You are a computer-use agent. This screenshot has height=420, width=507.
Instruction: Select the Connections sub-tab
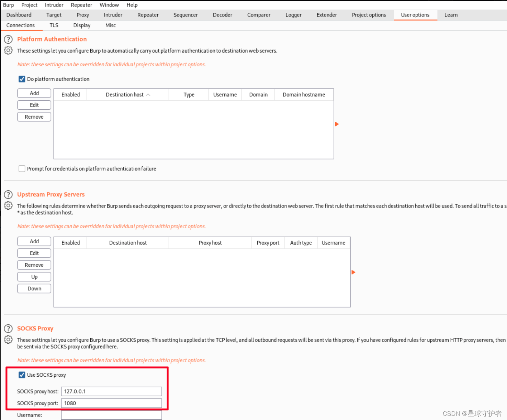[x=21, y=25]
